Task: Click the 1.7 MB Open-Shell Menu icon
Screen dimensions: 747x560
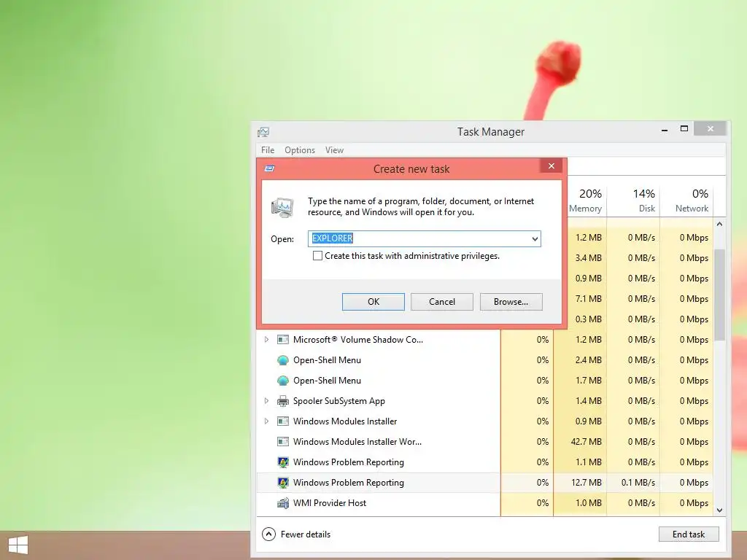Action: point(283,381)
